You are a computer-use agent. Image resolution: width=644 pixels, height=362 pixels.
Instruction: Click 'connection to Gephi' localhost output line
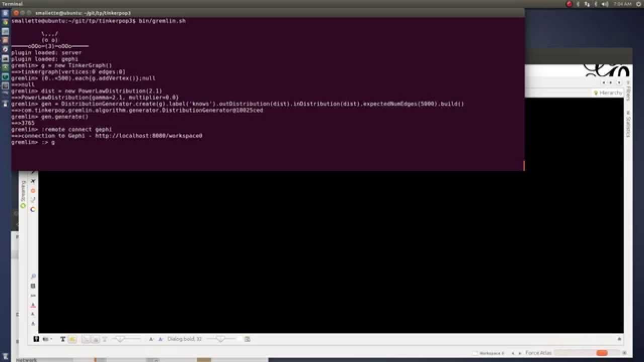pyautogui.click(x=107, y=136)
